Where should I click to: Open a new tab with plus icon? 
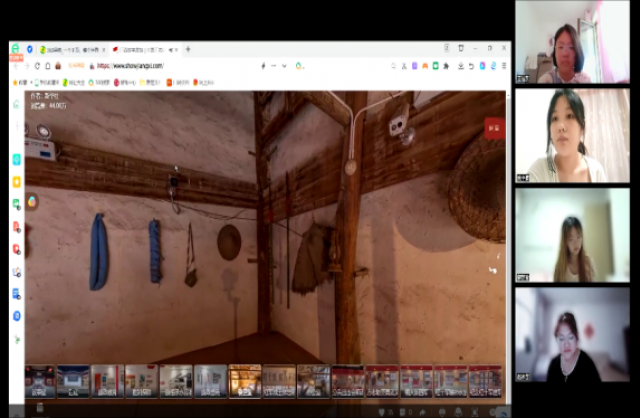(x=188, y=49)
